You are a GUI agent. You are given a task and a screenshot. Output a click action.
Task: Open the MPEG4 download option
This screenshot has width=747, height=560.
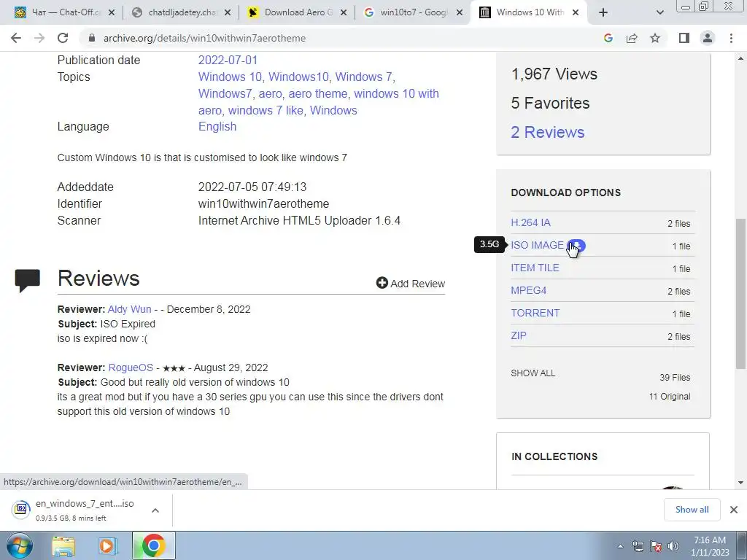point(529,290)
